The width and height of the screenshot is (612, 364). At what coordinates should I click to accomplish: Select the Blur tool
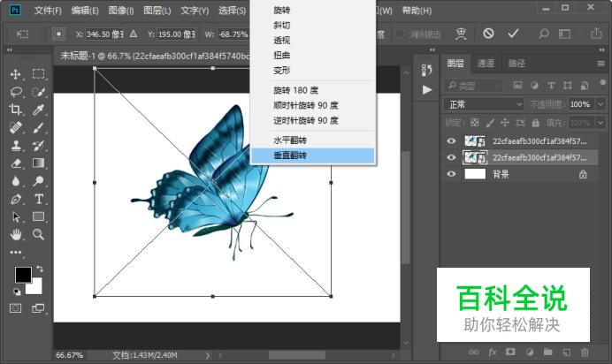point(16,181)
